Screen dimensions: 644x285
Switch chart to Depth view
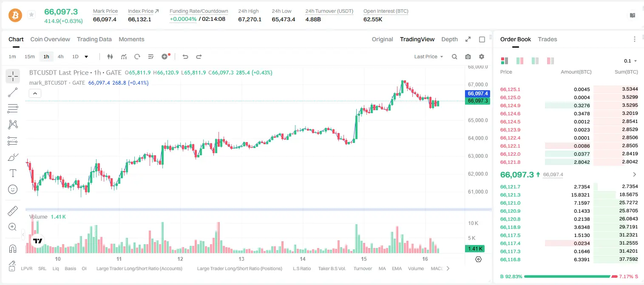click(449, 39)
